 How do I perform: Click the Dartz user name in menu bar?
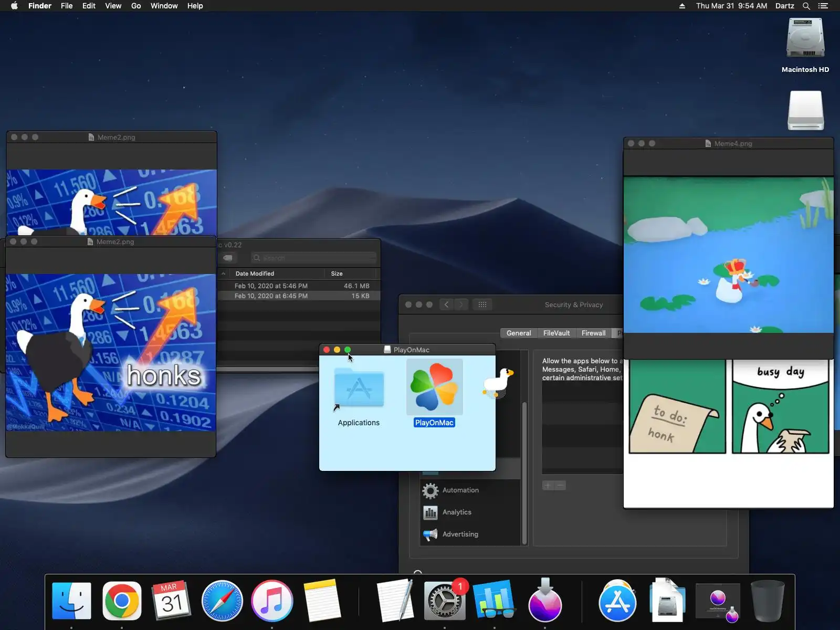(785, 6)
